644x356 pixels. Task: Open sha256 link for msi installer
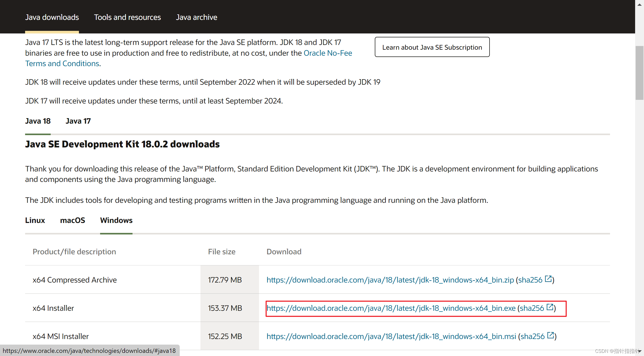click(533, 336)
